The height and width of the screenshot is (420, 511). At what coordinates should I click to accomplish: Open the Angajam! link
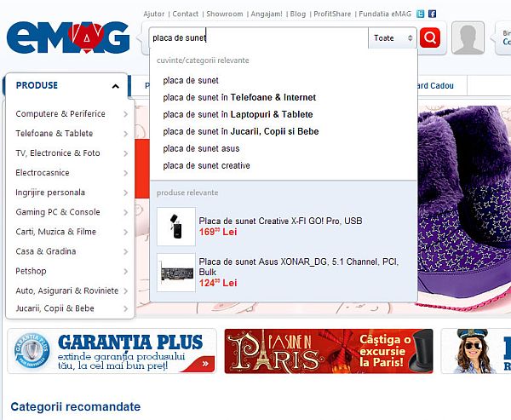coord(267,14)
